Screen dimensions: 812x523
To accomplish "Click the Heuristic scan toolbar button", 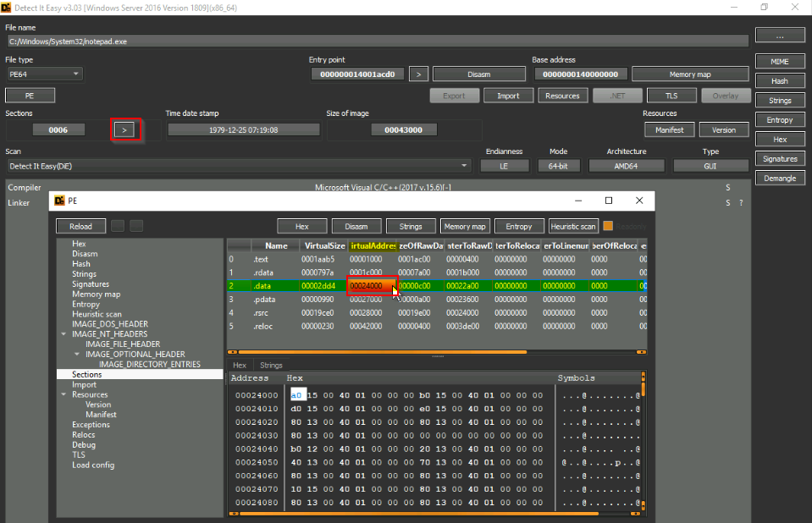I will [x=573, y=226].
